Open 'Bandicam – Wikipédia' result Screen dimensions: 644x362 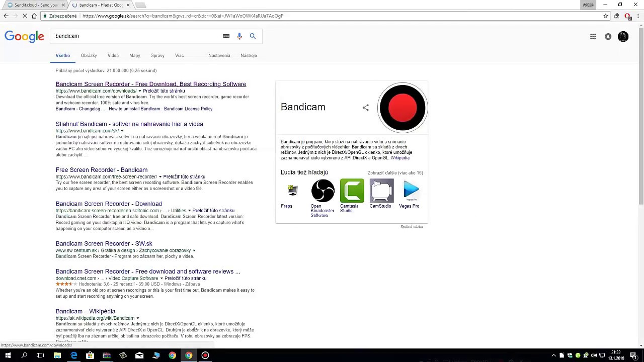point(86,311)
